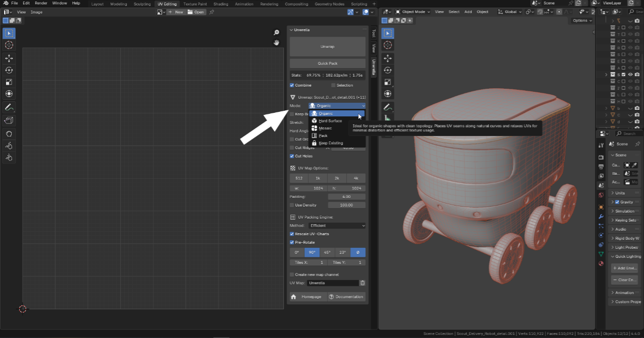
Task: Expand the Keying Sets panel
Action: (624, 220)
